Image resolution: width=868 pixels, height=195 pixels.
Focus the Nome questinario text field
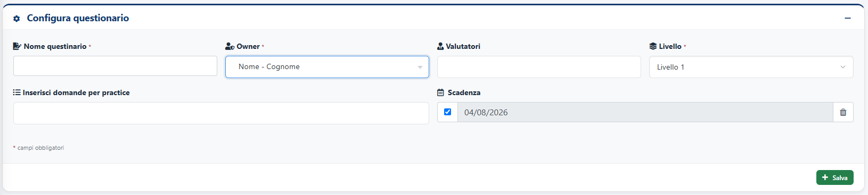(115, 66)
